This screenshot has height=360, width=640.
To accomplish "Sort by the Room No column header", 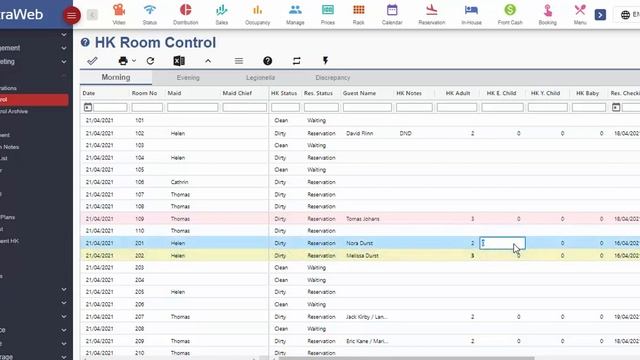I will [x=144, y=93].
